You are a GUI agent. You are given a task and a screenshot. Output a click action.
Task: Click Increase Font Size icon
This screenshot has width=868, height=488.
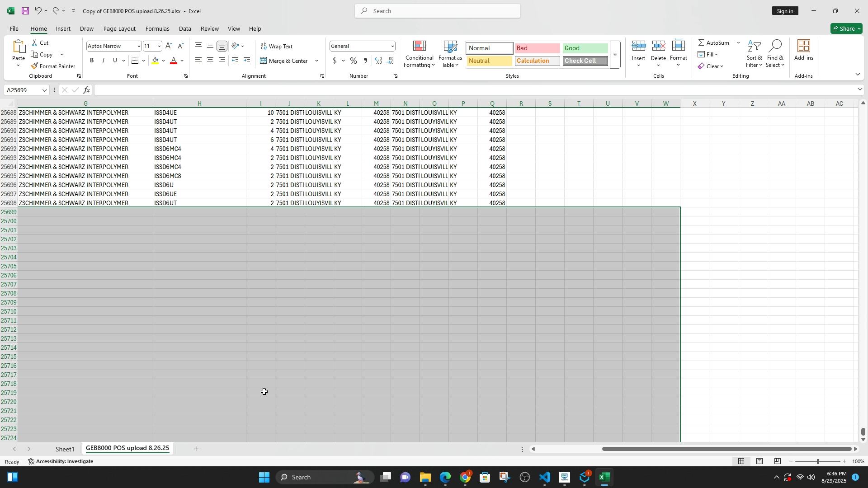click(169, 46)
